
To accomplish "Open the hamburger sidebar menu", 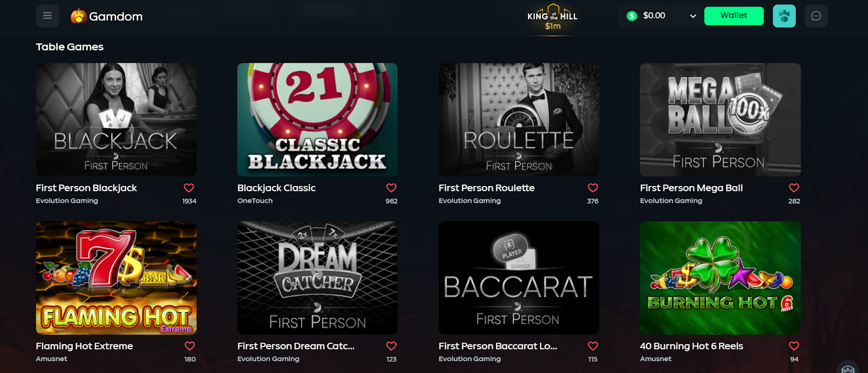I will [47, 16].
